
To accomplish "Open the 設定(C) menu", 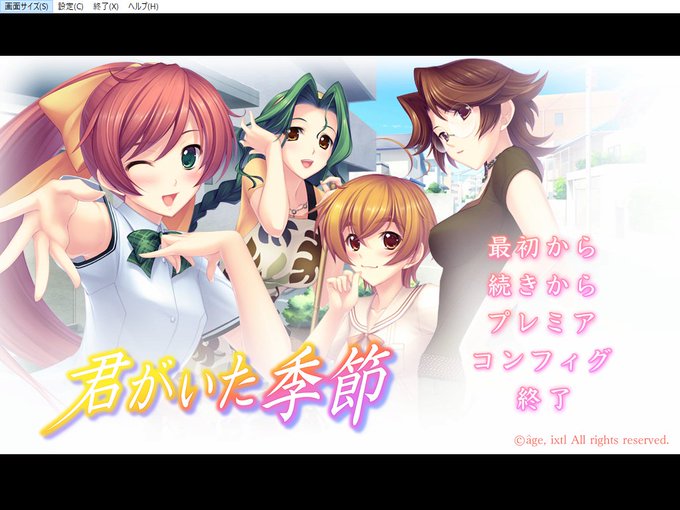I will (71, 7).
